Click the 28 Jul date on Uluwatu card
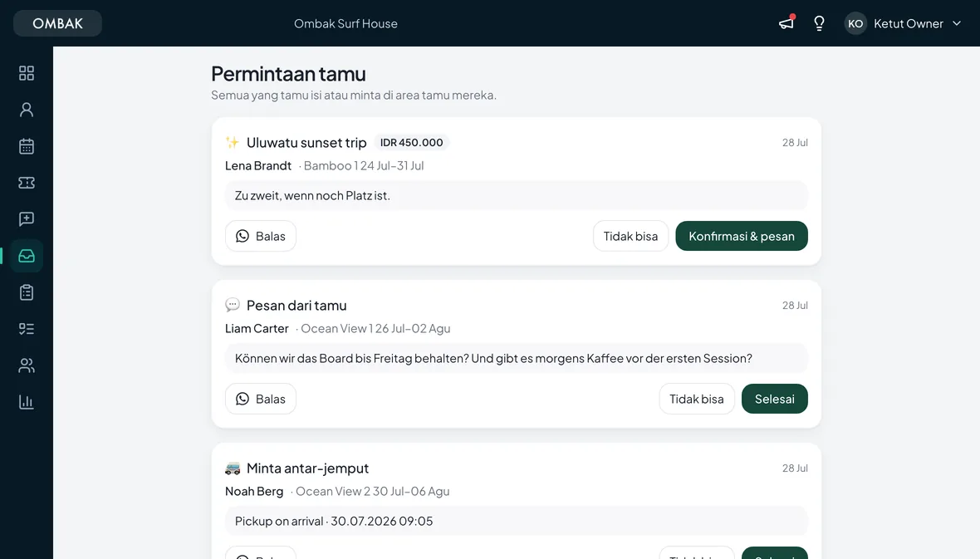 tap(795, 143)
